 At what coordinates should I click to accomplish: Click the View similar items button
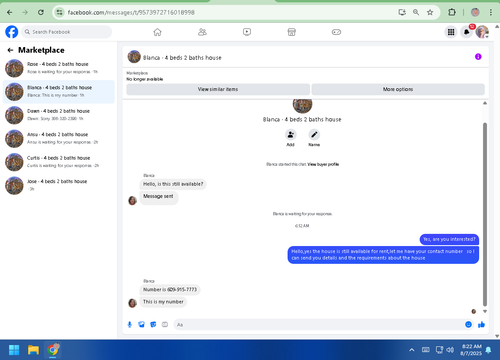click(218, 89)
